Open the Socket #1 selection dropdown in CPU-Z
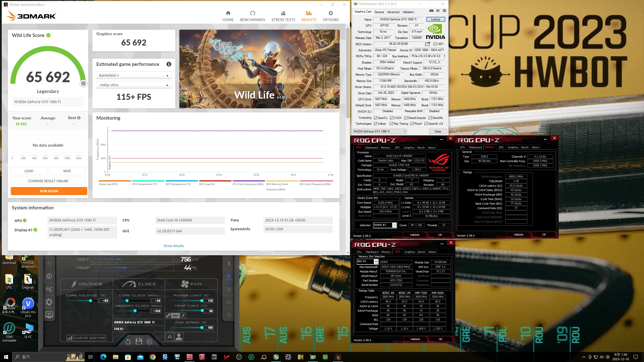This screenshot has height=362, width=644. (x=385, y=225)
